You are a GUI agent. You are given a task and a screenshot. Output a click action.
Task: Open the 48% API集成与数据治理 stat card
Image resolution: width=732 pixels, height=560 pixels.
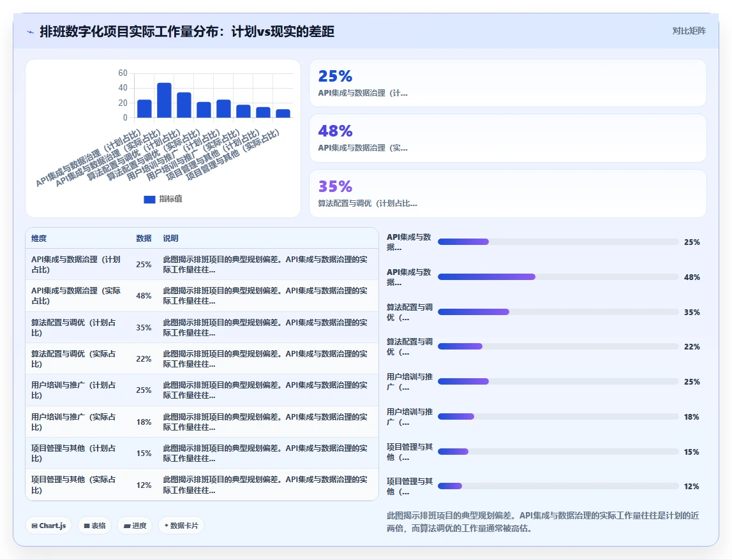point(508,138)
